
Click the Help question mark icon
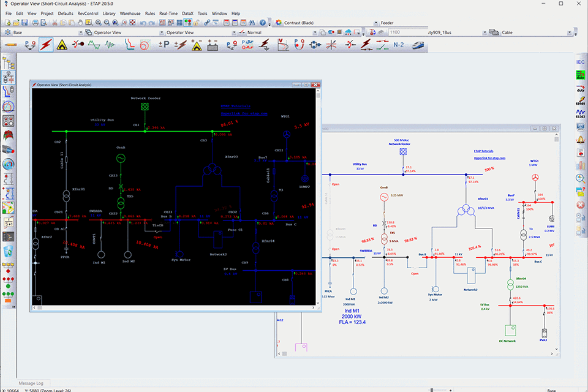pos(263,23)
